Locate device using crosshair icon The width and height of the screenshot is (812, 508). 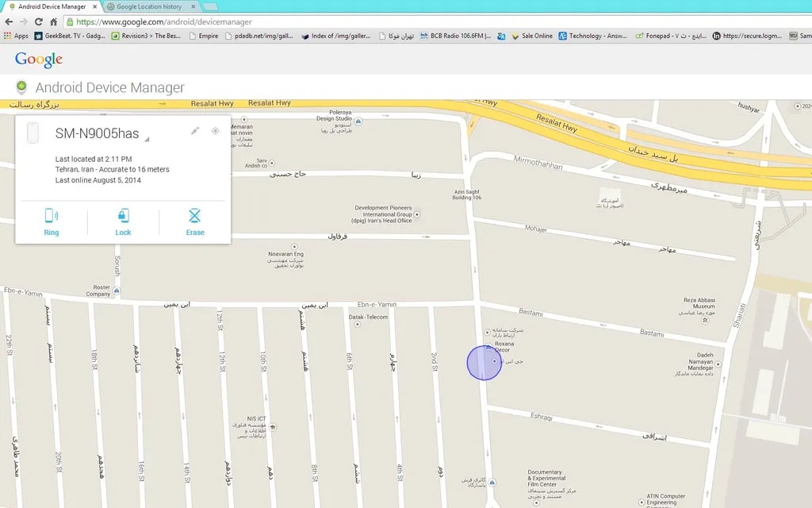tap(215, 131)
